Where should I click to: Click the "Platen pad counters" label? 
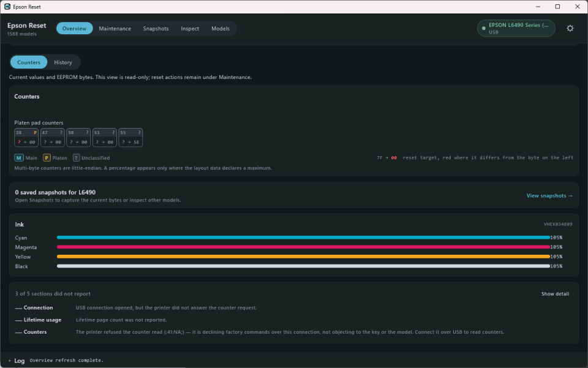click(x=39, y=122)
